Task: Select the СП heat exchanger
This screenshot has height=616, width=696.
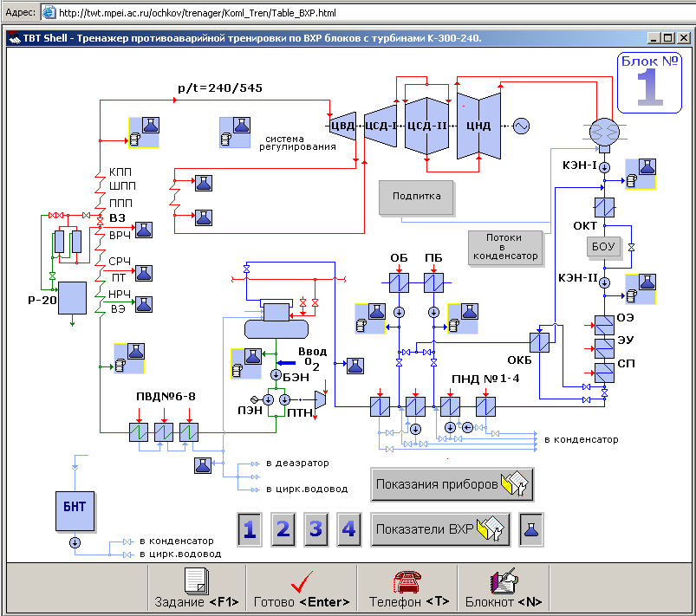Action: tap(605, 373)
